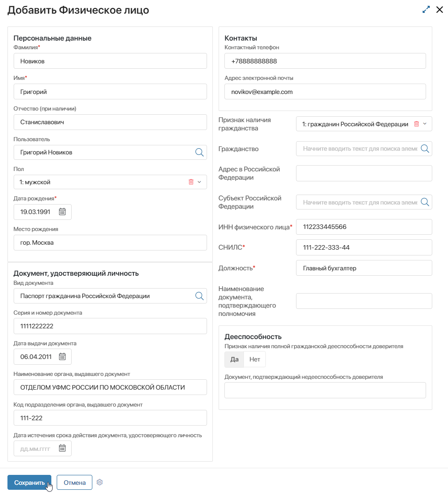Image resolution: width=448 pixels, height=496 pixels.
Task: Click the СНИЛС input field
Action: click(x=364, y=248)
